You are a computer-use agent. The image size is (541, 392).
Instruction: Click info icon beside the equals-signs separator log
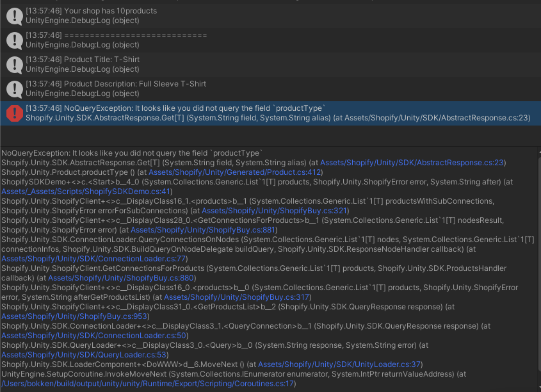click(15, 40)
